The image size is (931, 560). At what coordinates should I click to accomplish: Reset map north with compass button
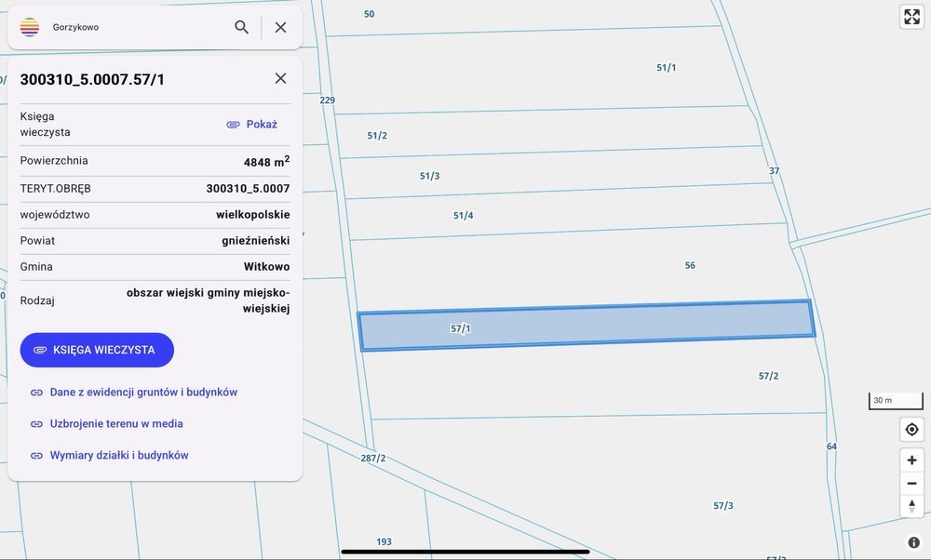(912, 507)
